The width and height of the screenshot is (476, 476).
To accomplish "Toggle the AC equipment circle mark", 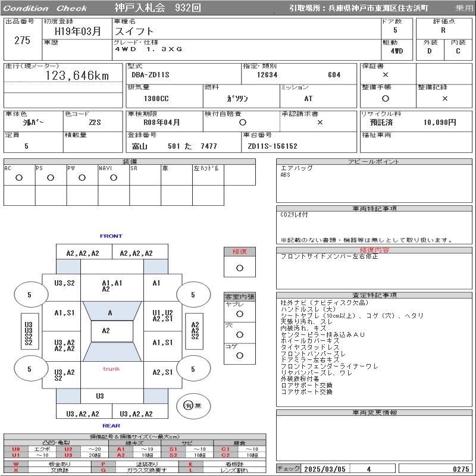I will click(19, 178).
